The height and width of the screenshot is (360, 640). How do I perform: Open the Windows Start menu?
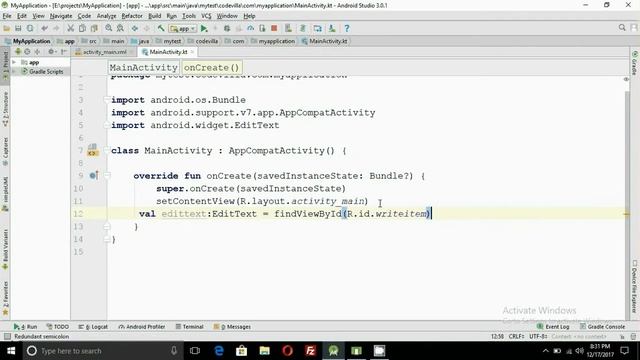pyautogui.click(x=11, y=351)
